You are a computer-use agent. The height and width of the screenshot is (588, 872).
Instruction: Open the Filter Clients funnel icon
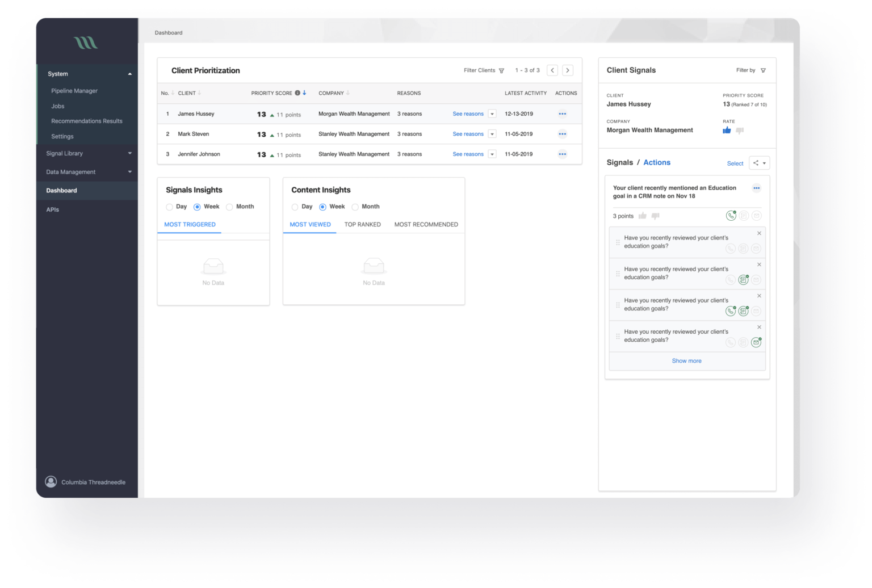501,70
